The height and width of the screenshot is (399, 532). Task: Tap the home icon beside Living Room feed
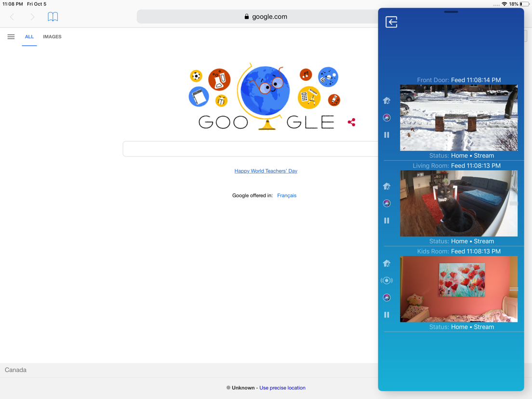386,186
